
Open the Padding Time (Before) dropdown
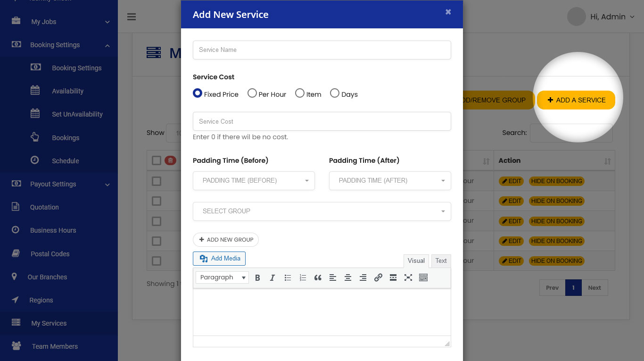pos(254,181)
